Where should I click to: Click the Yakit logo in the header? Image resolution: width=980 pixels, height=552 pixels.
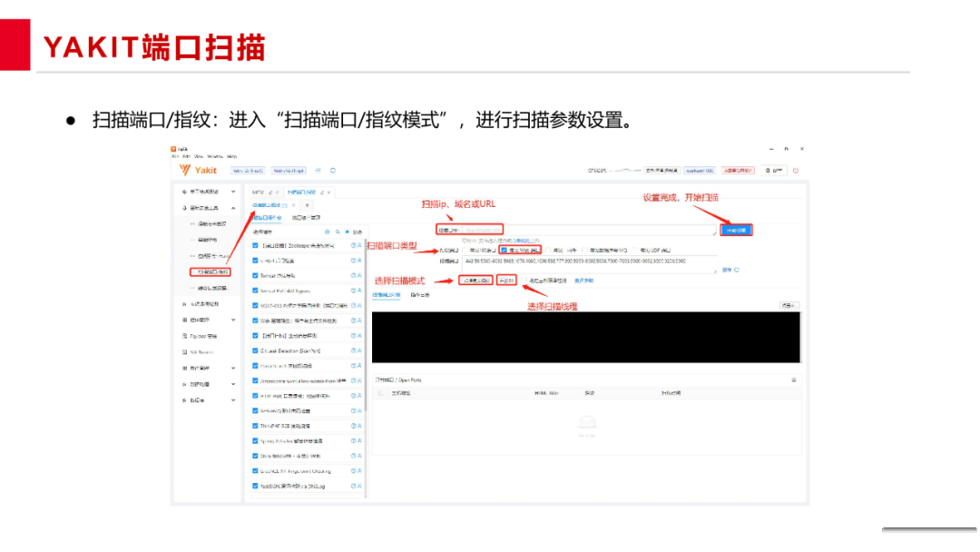point(198,170)
